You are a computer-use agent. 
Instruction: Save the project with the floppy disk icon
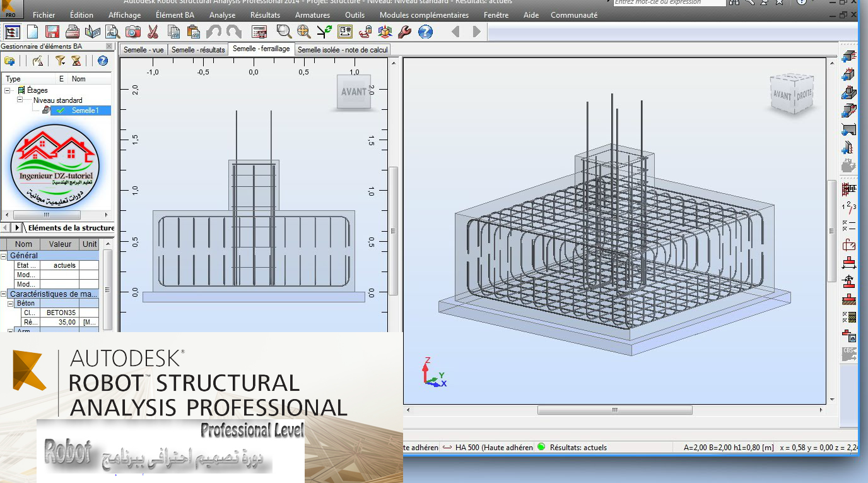52,32
